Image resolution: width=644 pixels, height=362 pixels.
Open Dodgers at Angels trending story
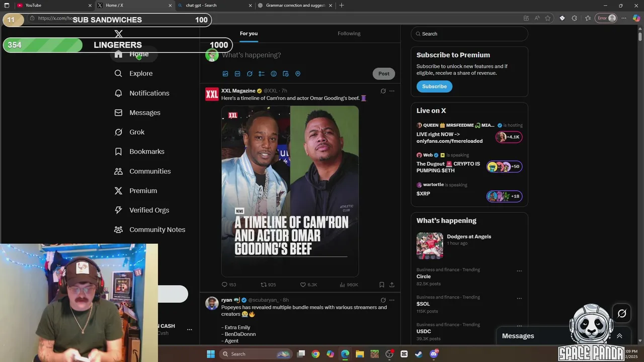point(469,237)
